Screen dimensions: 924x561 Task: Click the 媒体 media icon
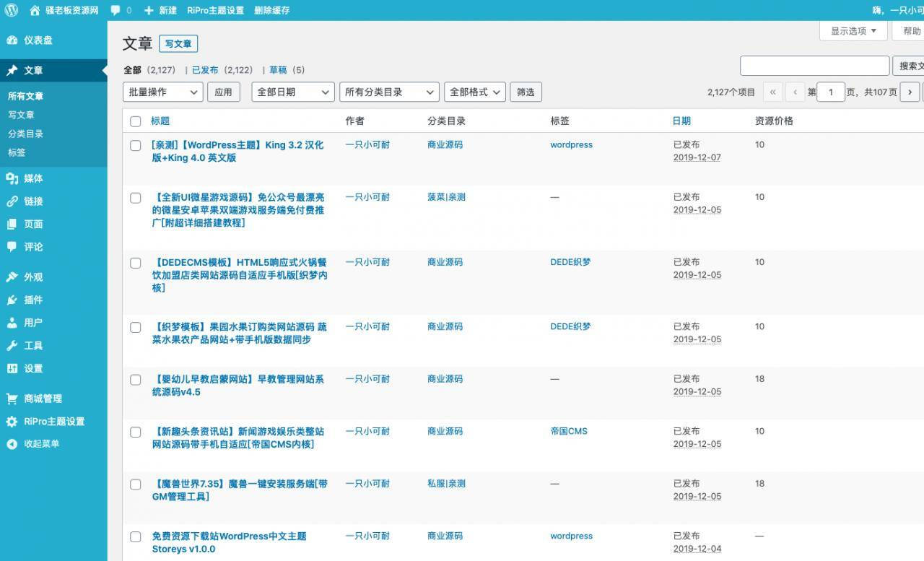click(x=12, y=178)
